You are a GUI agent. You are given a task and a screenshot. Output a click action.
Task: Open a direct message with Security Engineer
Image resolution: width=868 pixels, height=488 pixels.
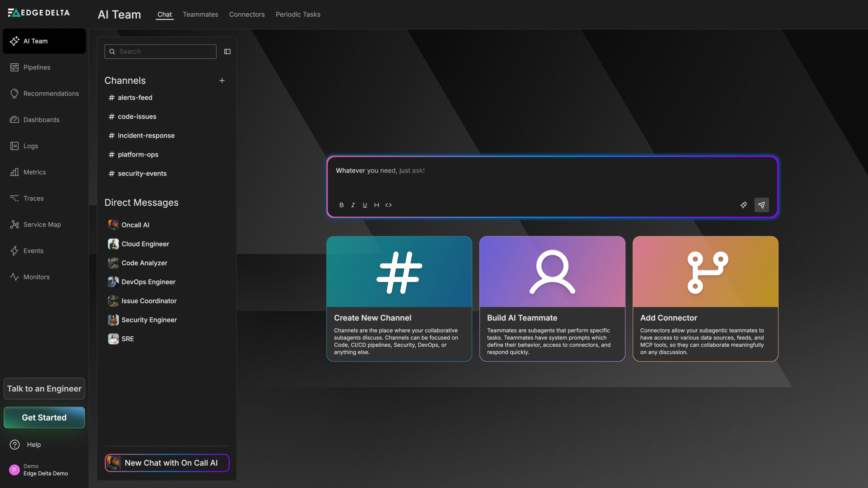click(149, 320)
